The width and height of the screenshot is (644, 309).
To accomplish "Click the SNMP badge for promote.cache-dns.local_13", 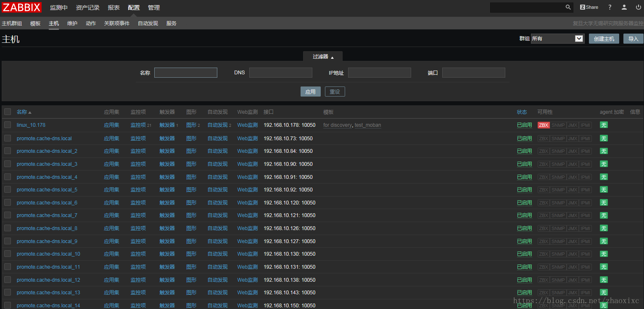I will 558,293.
